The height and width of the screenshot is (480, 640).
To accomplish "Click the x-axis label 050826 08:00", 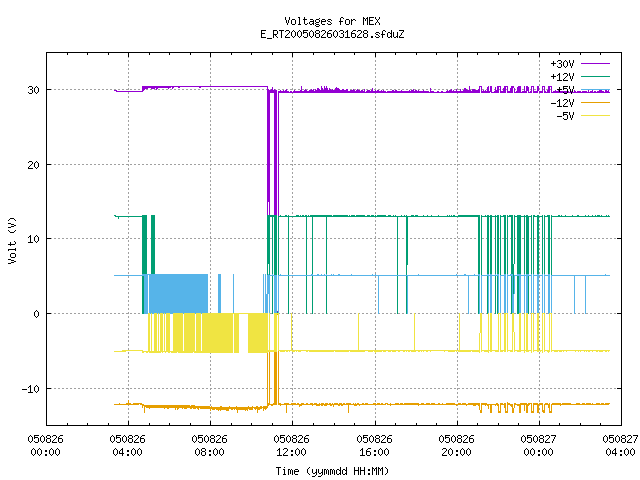I will tap(209, 445).
